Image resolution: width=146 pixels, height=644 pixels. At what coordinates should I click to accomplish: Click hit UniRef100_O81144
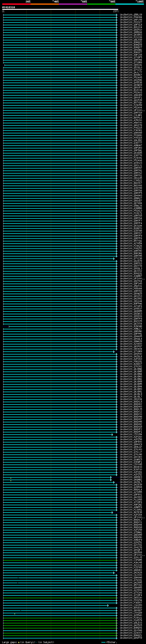[131, 301]
